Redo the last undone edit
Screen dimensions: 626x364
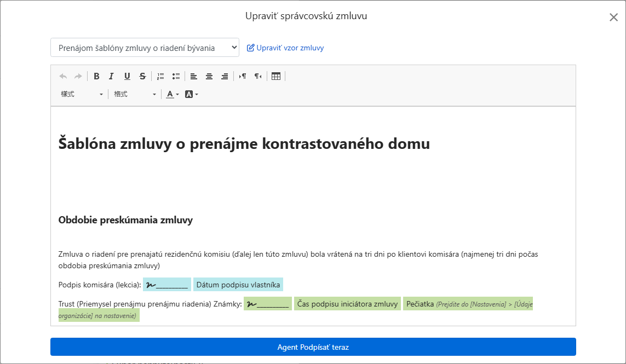78,76
